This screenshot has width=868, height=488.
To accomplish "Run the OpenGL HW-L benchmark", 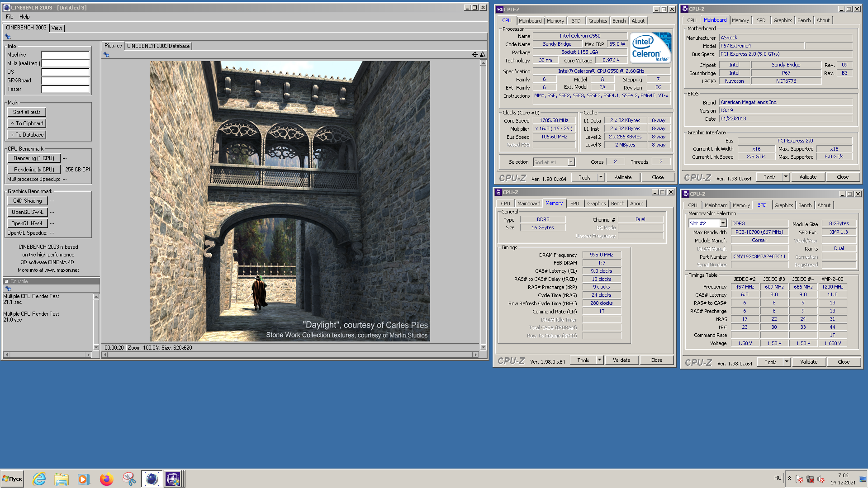I will point(28,223).
